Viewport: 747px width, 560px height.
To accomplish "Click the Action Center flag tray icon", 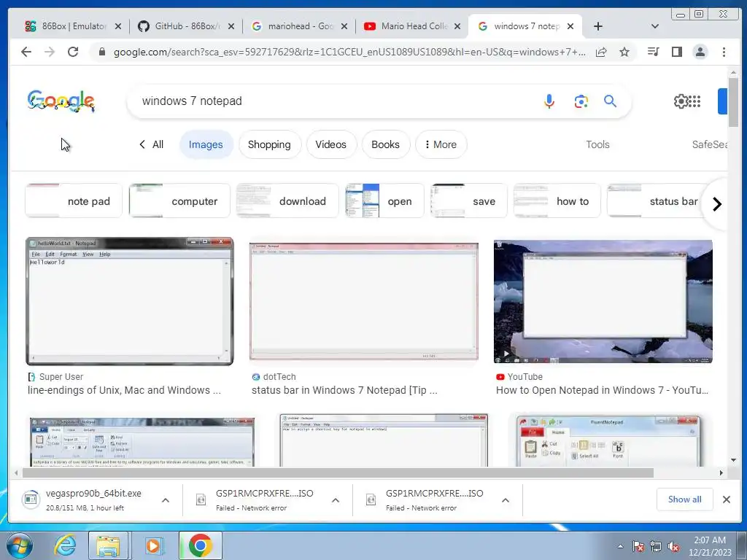I will [638, 546].
